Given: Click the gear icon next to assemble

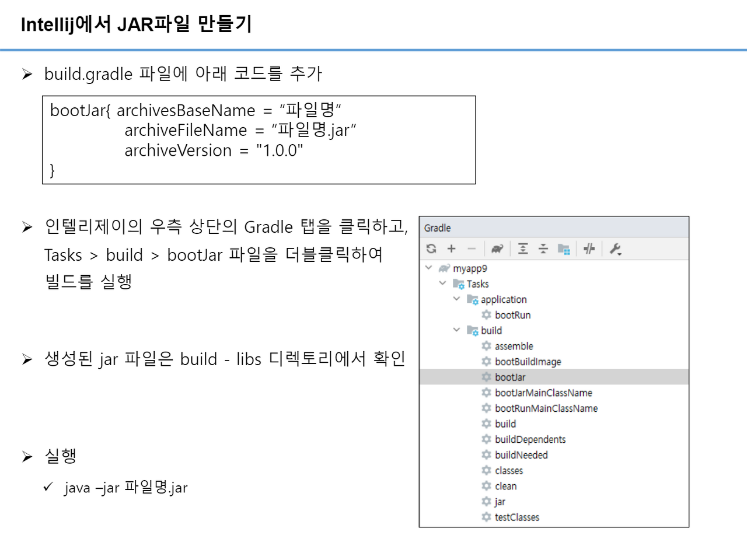Looking at the screenshot, I should point(486,346).
